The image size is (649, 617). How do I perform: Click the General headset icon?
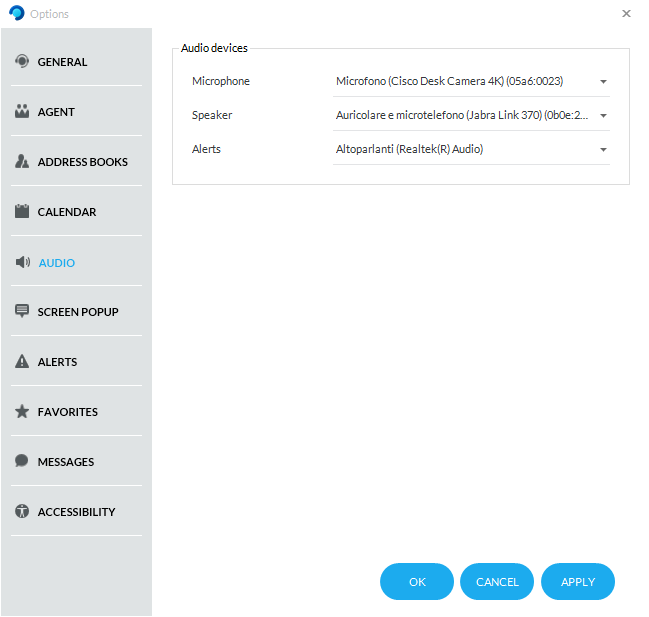click(22, 62)
